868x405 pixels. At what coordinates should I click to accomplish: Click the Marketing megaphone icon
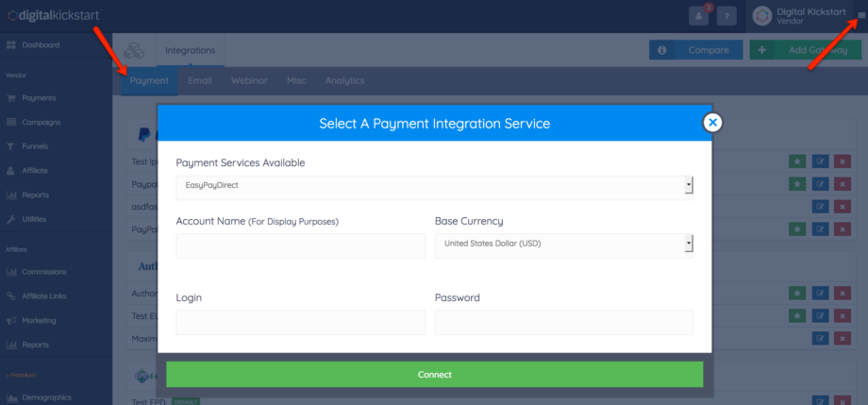(10, 321)
